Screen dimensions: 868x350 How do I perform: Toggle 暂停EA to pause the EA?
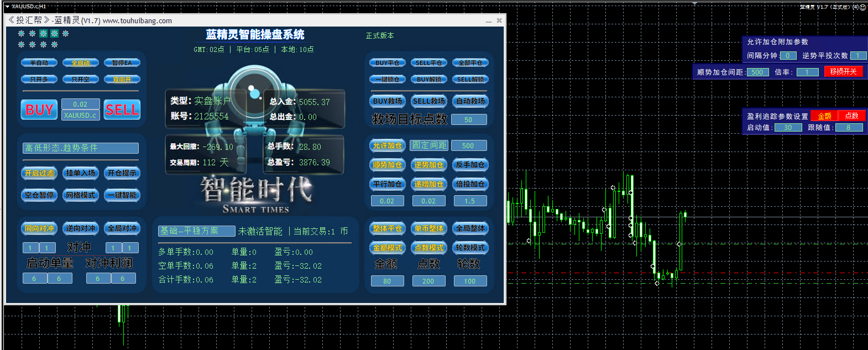point(122,63)
